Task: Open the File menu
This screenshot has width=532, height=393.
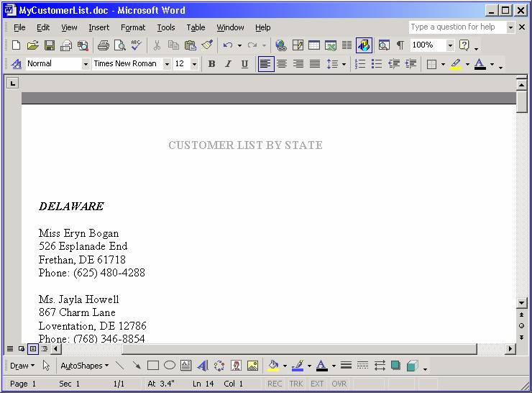Action: tap(19, 27)
